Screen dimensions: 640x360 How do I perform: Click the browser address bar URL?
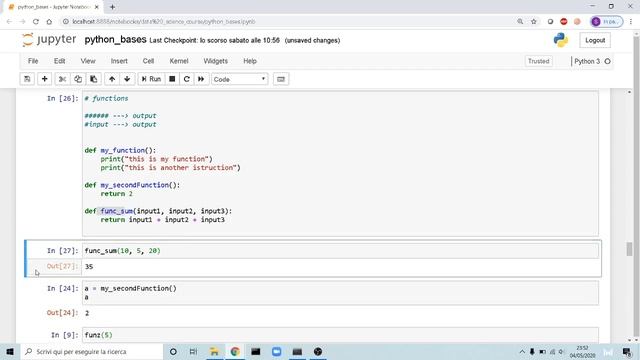click(164, 22)
